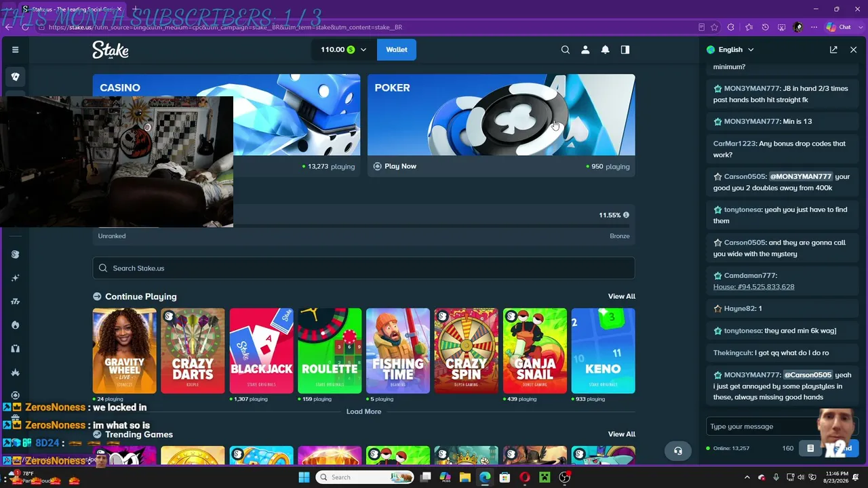Open the Stake hamburger sidebar menu

point(15,49)
